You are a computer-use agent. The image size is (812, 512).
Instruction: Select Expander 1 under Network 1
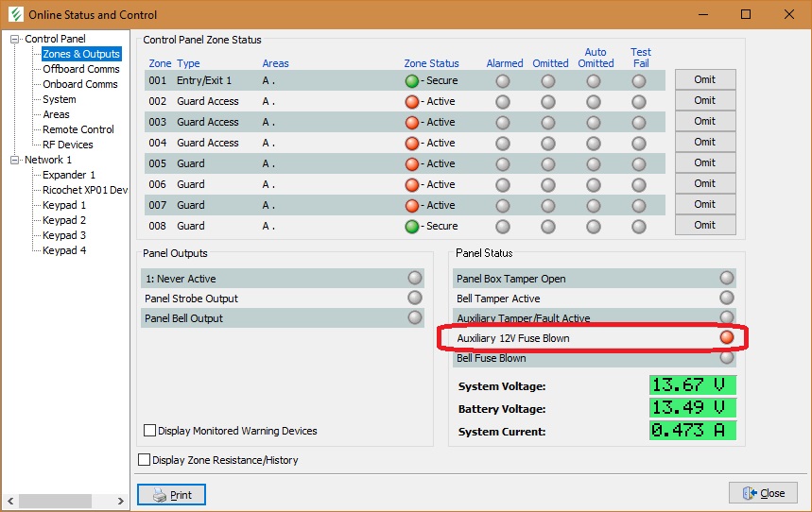[x=69, y=175]
